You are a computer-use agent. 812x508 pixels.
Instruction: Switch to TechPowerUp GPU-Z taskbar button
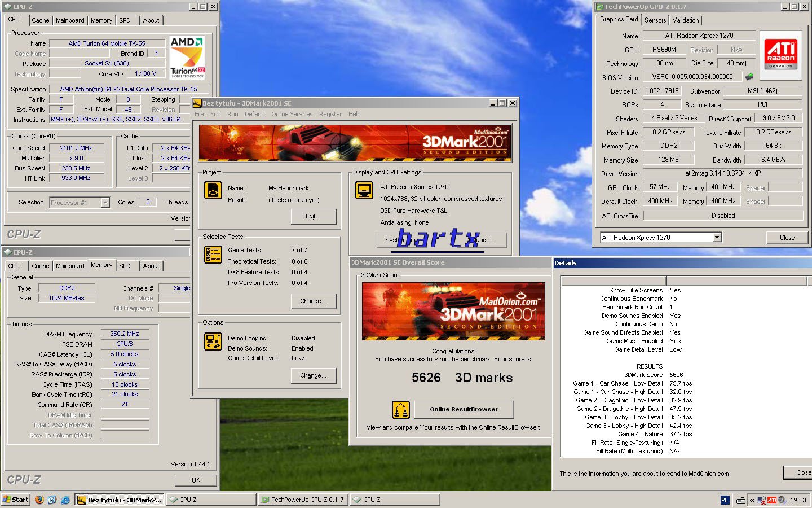pos(303,500)
